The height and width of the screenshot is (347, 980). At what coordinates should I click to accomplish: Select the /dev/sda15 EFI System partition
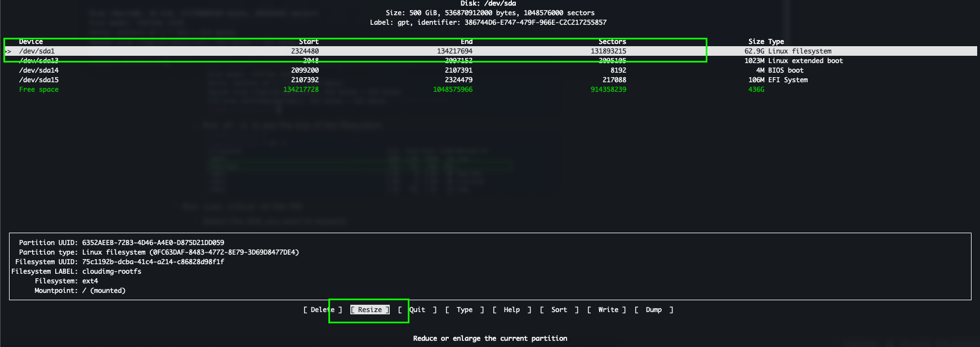(38, 80)
